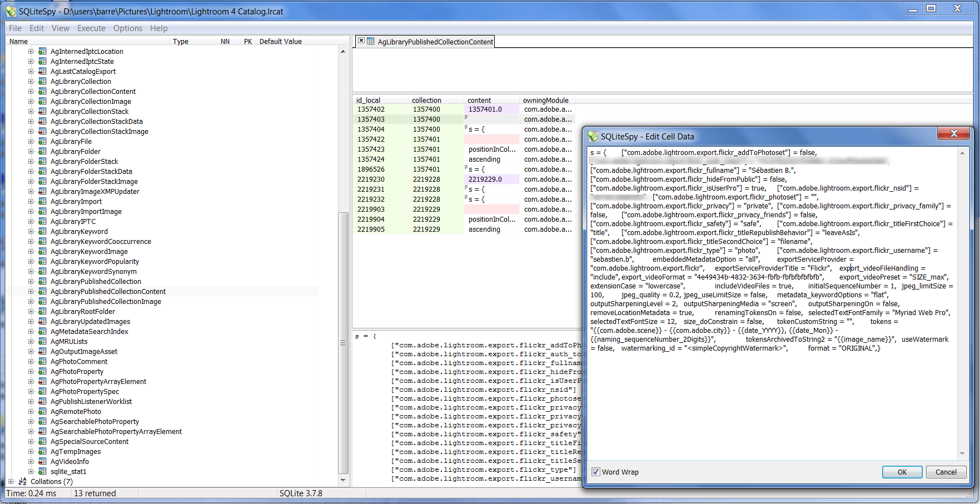Expand the AgLibraryCollectionContent tree node
Viewport: 980px width, 504px height.
(x=31, y=92)
